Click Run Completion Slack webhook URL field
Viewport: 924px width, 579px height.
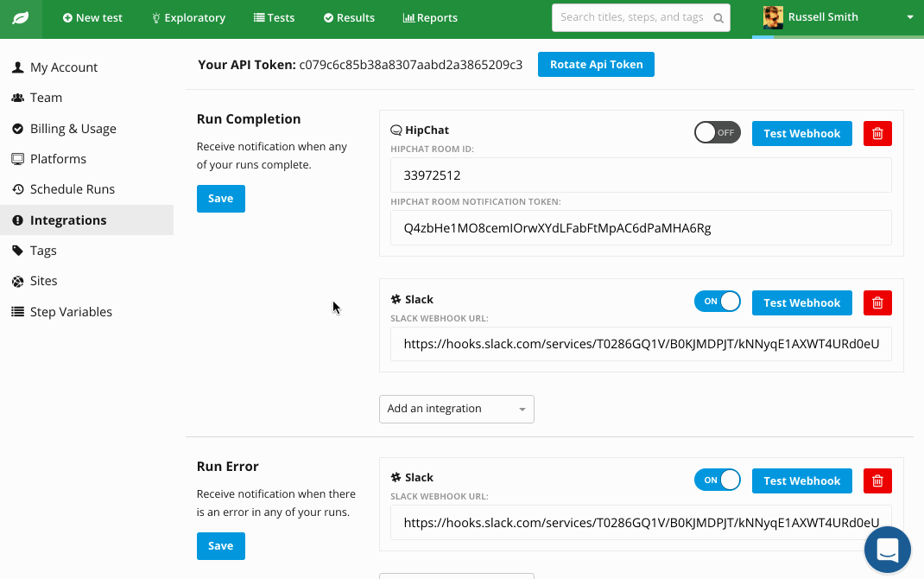(x=641, y=344)
